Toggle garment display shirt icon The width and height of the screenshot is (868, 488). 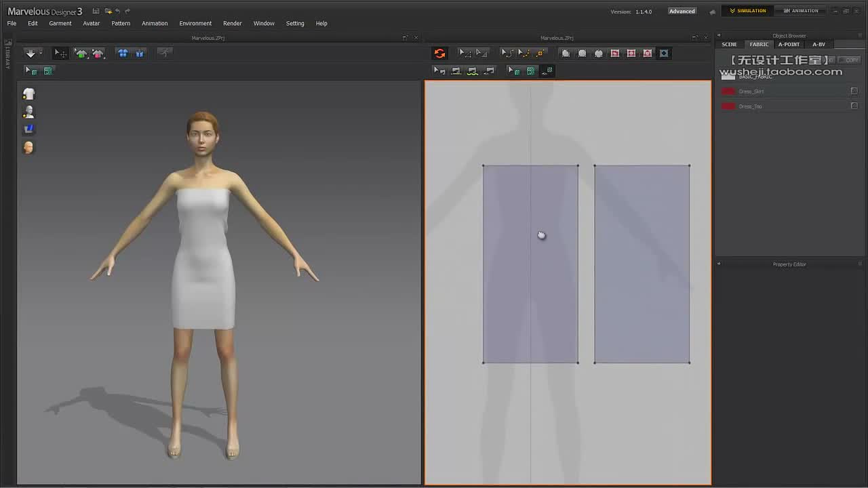pos(28,94)
